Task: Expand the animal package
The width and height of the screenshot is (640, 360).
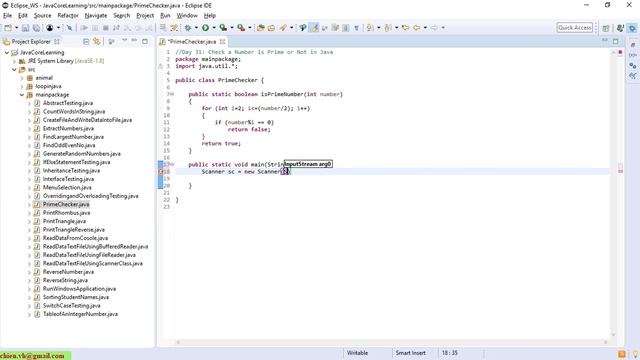Action: pos(22,78)
